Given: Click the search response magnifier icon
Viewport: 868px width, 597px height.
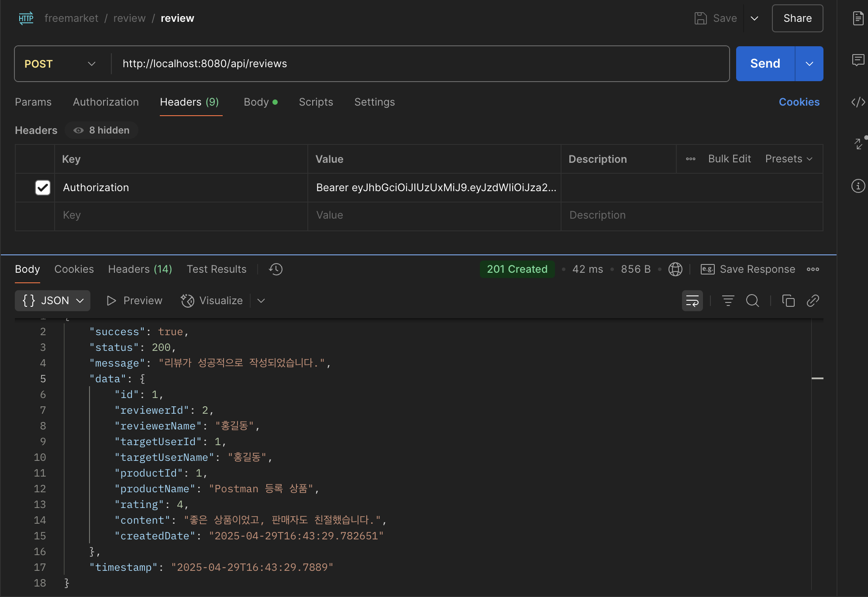Looking at the screenshot, I should 752,301.
